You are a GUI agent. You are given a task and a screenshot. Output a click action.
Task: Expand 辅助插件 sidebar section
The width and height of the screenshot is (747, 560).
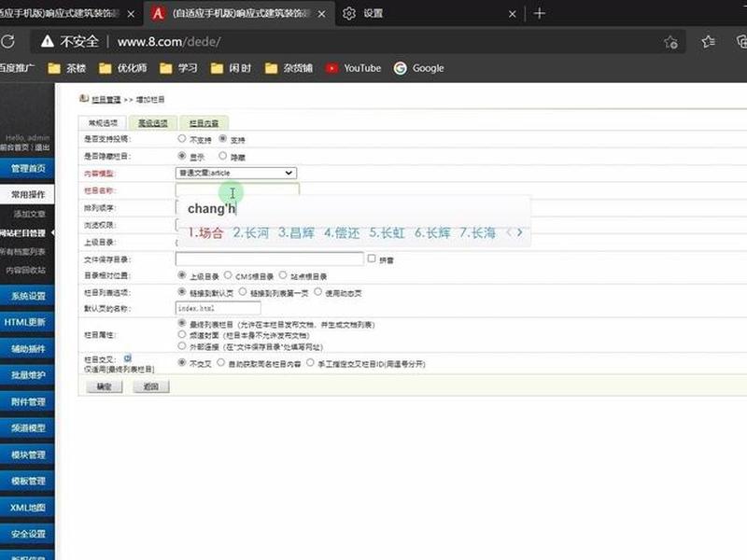(x=27, y=349)
